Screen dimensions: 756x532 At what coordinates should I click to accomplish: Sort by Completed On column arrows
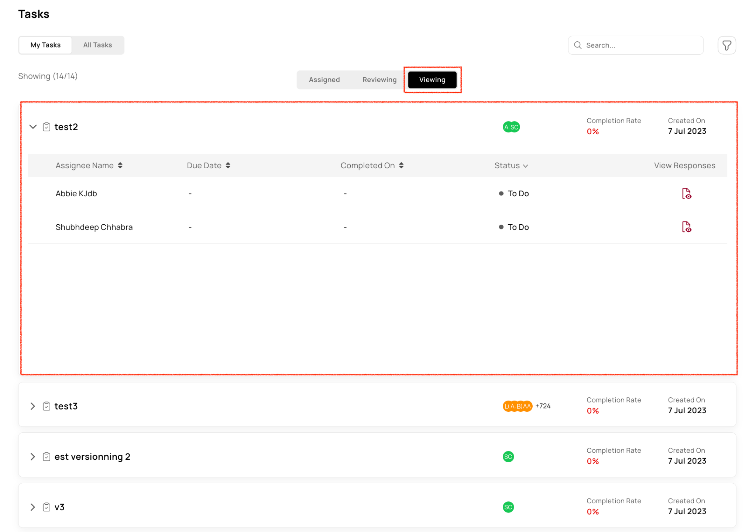pos(401,165)
